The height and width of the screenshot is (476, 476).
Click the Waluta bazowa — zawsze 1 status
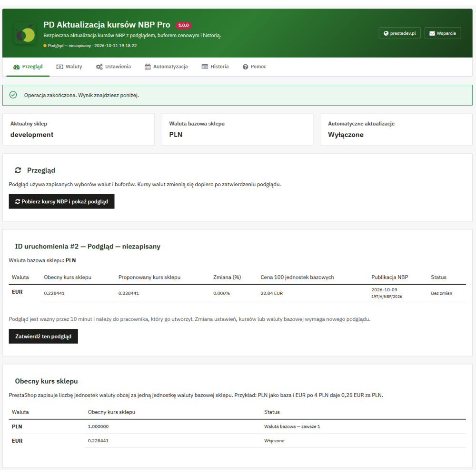292,426
